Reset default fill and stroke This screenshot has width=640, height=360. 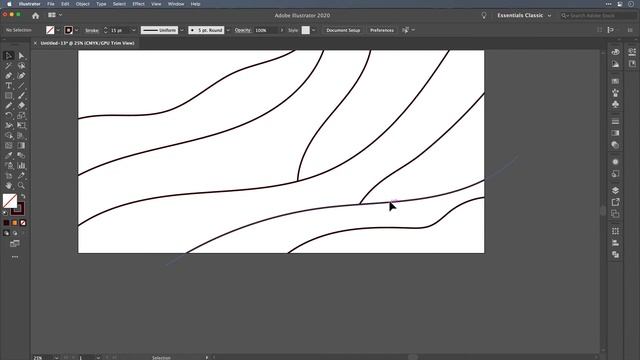point(5,213)
